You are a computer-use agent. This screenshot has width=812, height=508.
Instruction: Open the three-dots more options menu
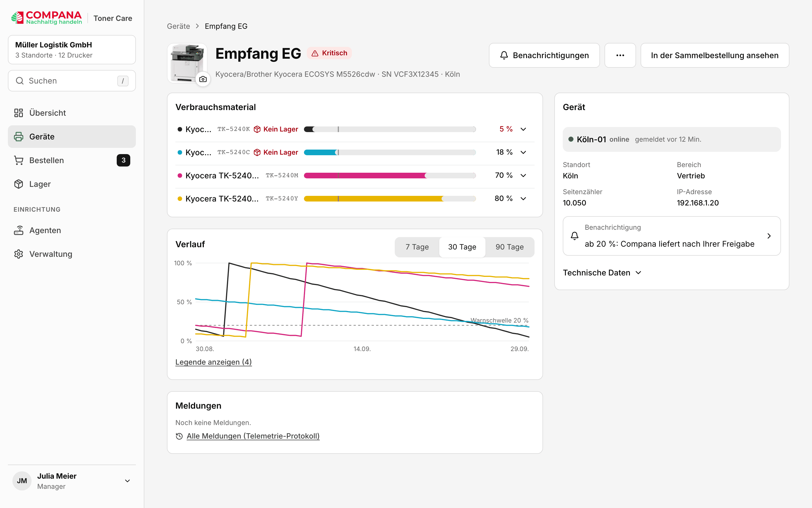coord(620,55)
